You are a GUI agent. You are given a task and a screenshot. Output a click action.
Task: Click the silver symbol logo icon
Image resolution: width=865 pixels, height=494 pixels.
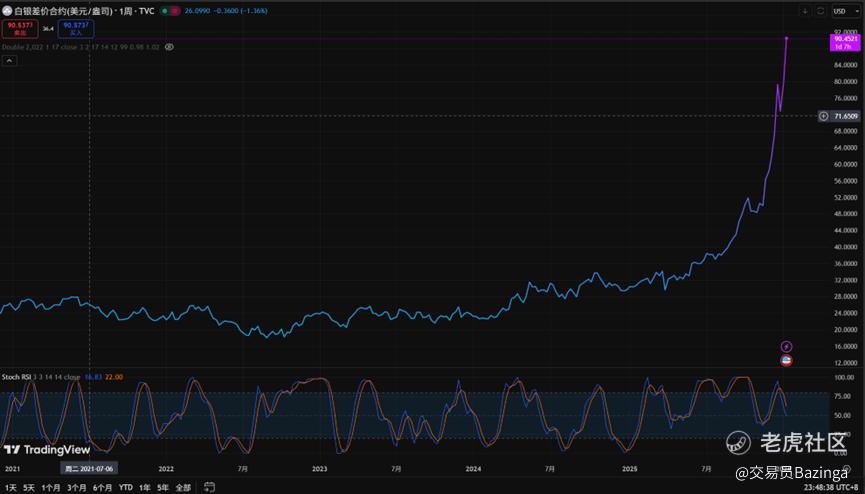click(7, 10)
